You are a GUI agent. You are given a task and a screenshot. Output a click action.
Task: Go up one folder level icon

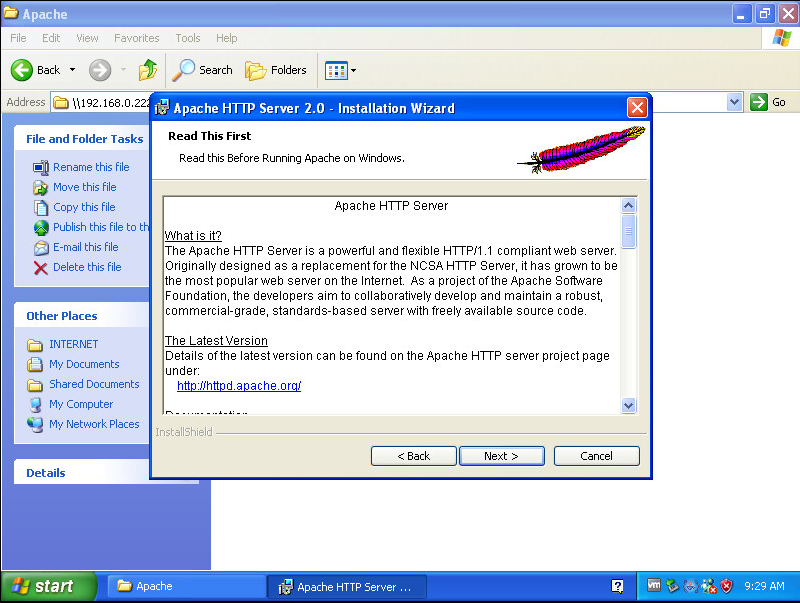(147, 70)
